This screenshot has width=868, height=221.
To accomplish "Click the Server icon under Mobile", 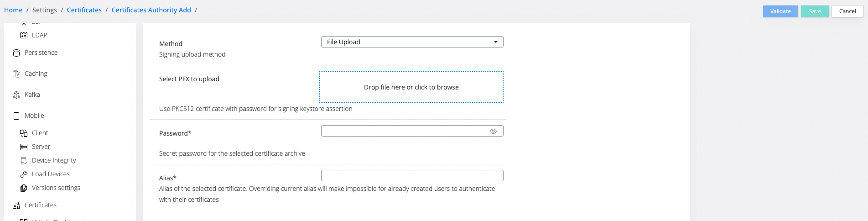I will pos(24,147).
